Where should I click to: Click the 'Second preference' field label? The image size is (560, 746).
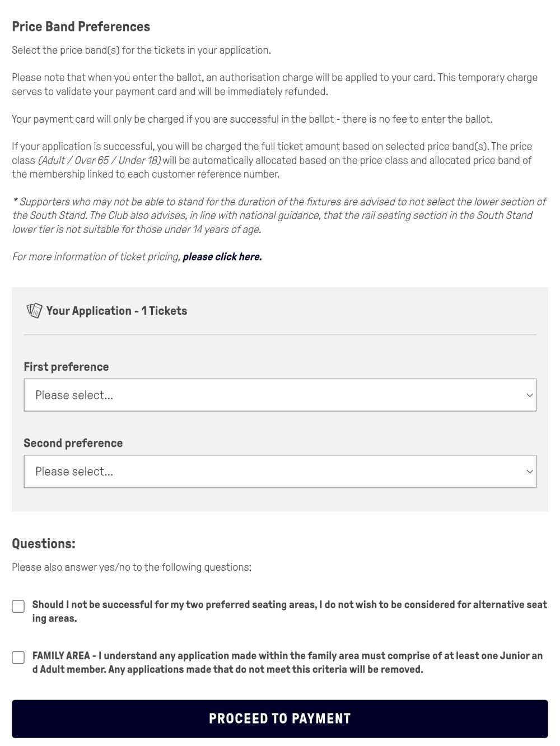[x=73, y=443]
